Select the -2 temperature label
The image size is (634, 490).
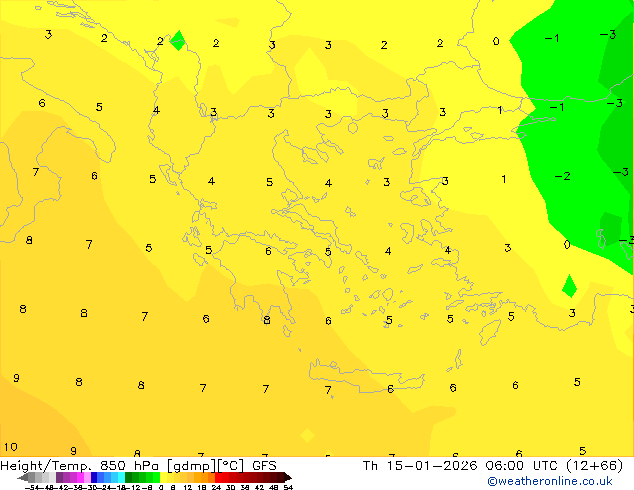[x=563, y=176]
